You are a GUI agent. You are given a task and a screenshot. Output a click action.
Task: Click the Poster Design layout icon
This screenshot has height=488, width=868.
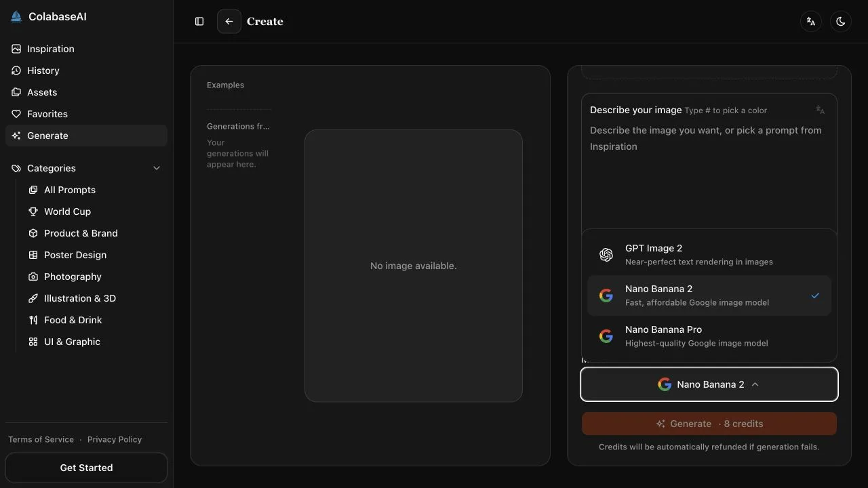[x=33, y=255]
